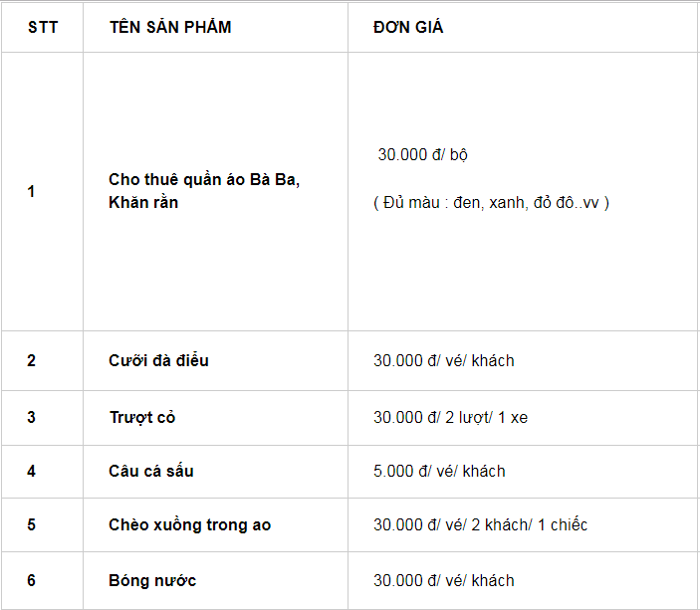Select the Chèo xuồng trong ao name

point(189,524)
